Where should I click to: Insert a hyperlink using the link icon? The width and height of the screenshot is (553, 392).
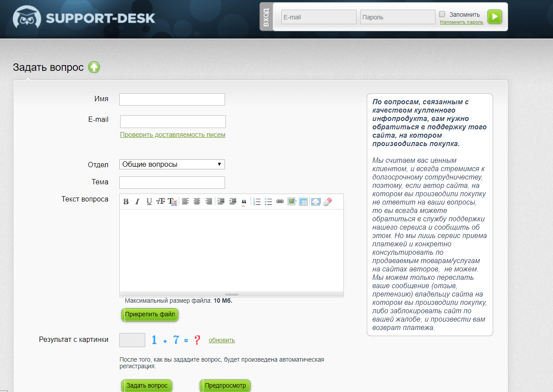[x=280, y=201]
